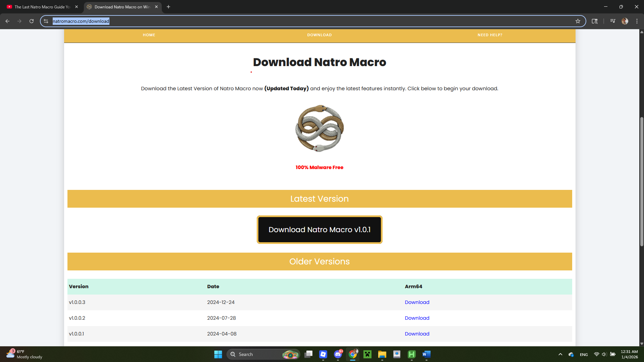Open the green H app on taskbar
The width and height of the screenshot is (644, 362).
click(x=412, y=354)
